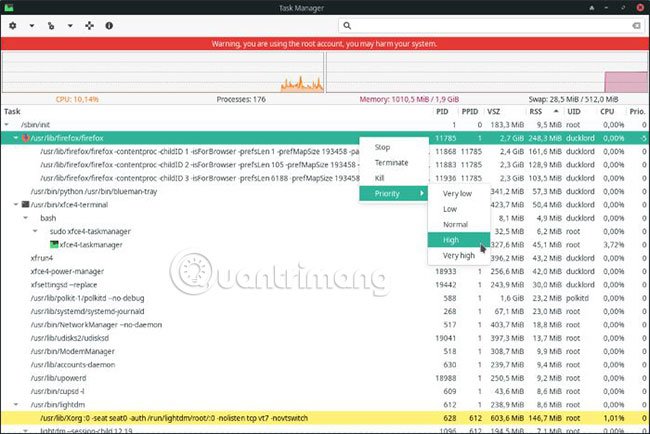650x434 pixels.
Task: Click the CPU: 10,14% label
Action: coord(77,99)
